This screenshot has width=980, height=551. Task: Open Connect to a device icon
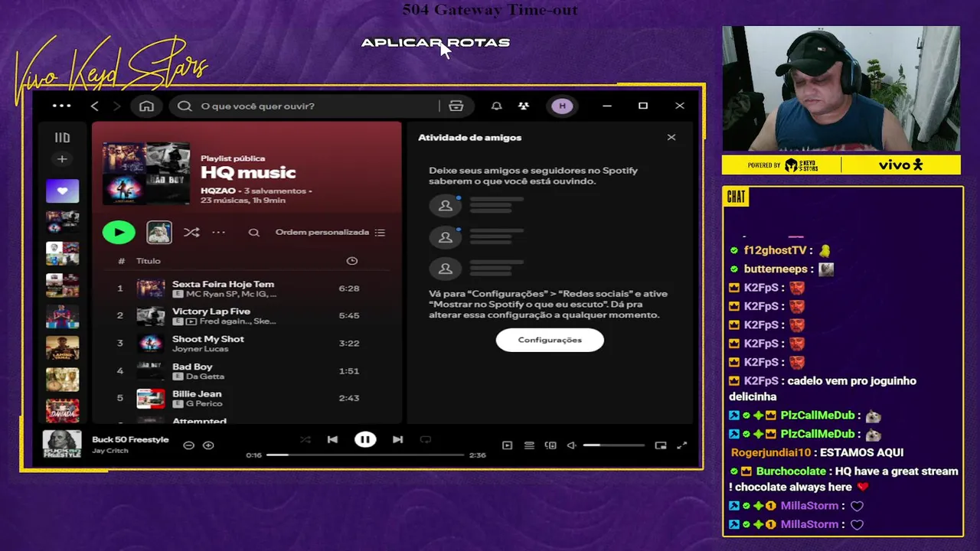tap(550, 445)
